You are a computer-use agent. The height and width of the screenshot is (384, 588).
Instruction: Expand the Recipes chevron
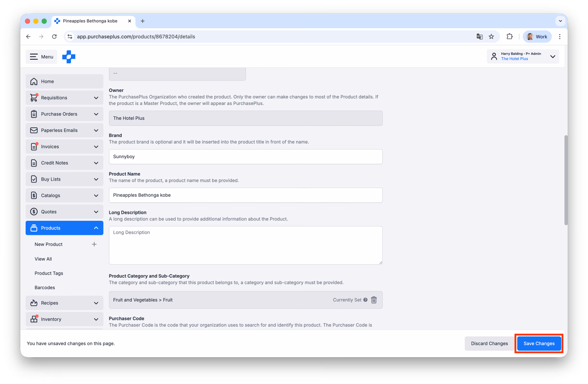(x=96, y=303)
